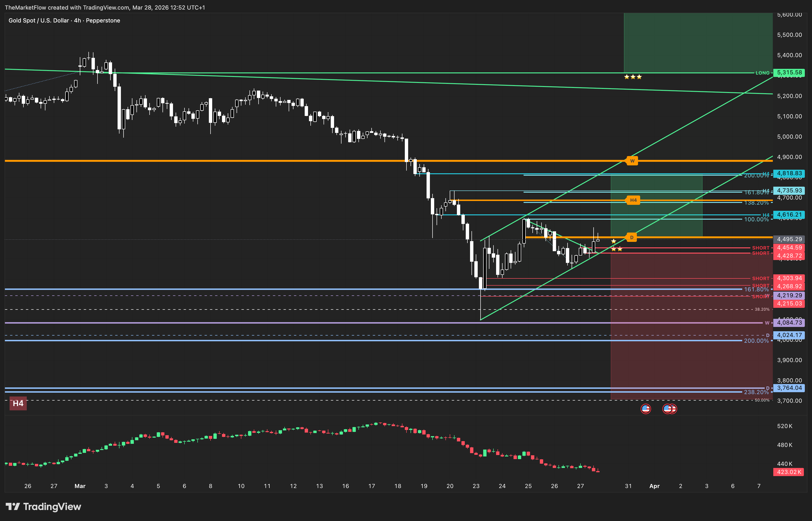Click the red H4 timeframe badge

click(18, 403)
